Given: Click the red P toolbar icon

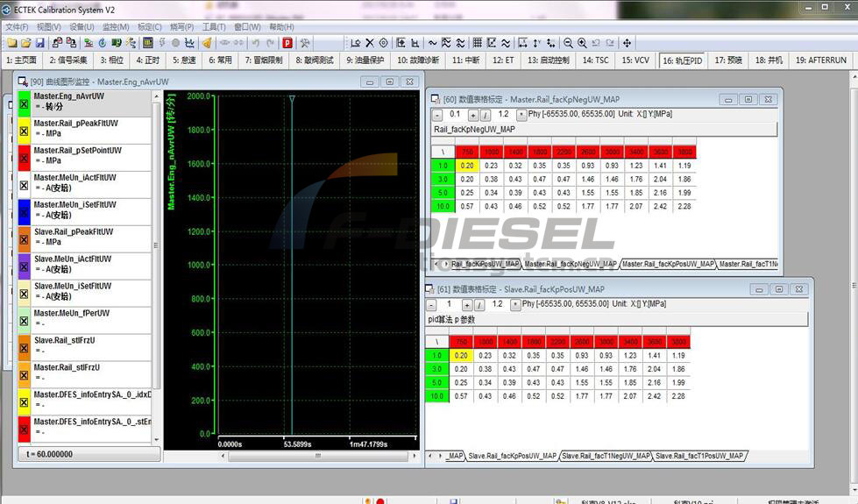Looking at the screenshot, I should [x=287, y=43].
